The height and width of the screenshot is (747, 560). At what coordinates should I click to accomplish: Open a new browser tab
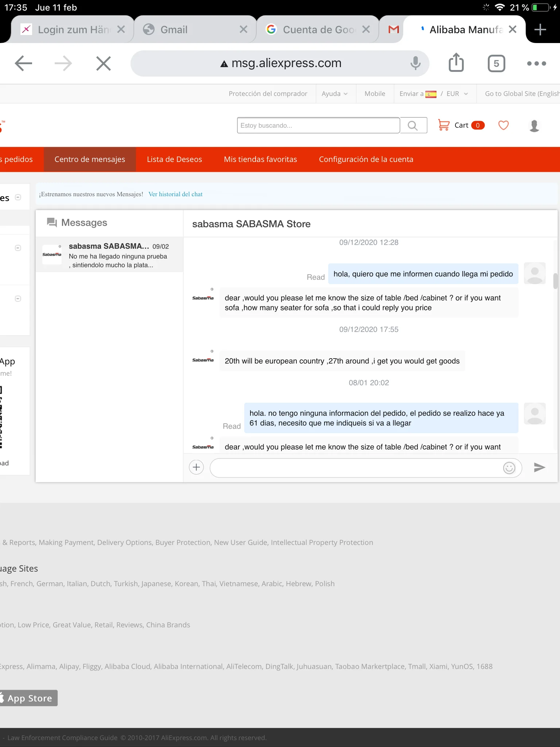540,30
